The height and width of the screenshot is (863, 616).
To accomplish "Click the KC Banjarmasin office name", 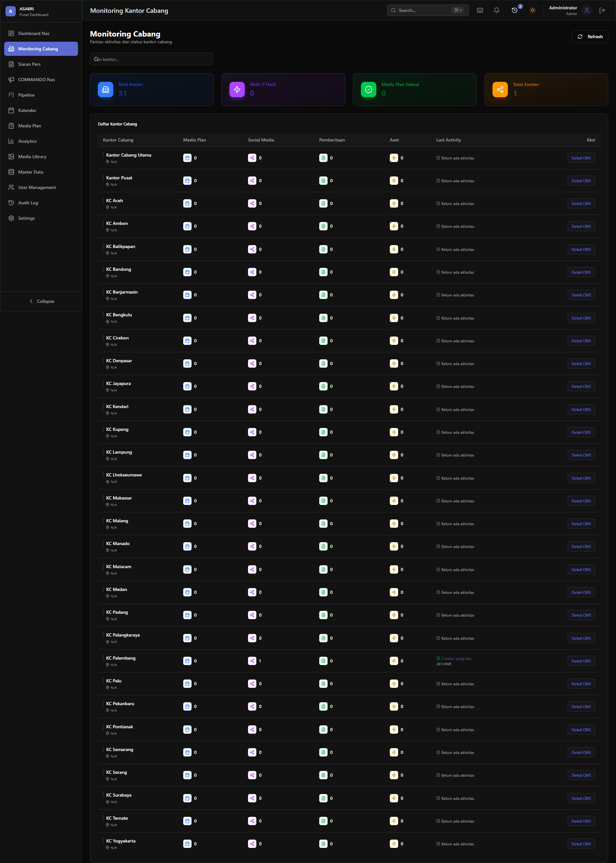I will [x=122, y=292].
